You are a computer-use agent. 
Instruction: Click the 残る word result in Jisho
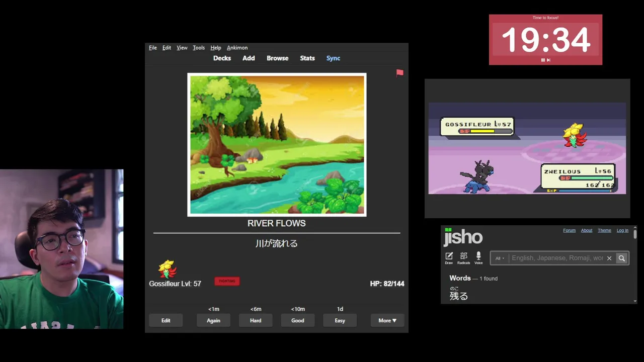click(458, 296)
